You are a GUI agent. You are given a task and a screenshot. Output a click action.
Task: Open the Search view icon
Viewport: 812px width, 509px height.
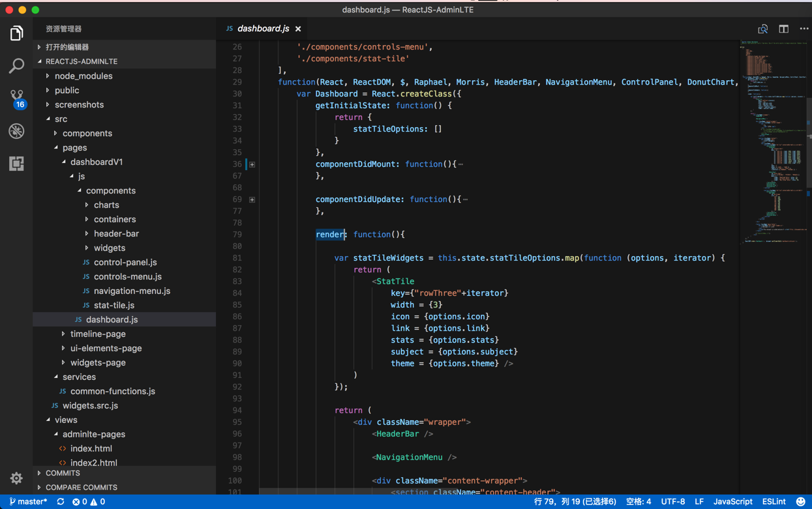pos(16,65)
